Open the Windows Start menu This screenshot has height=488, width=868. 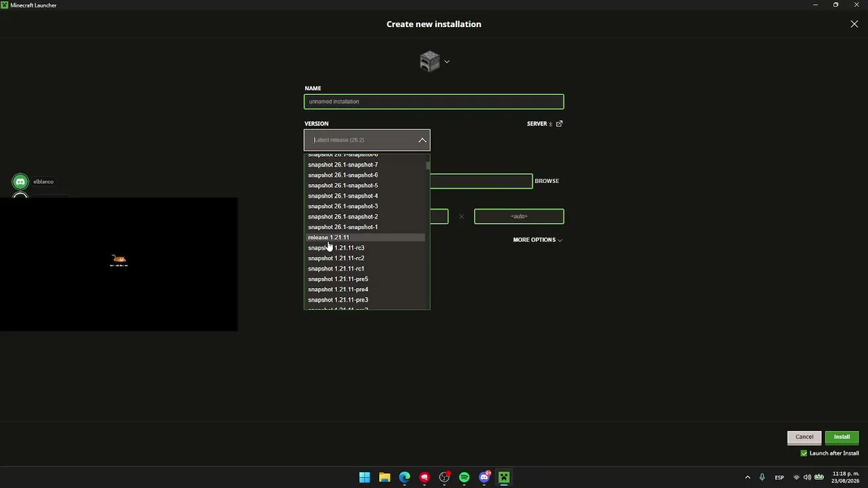click(364, 478)
